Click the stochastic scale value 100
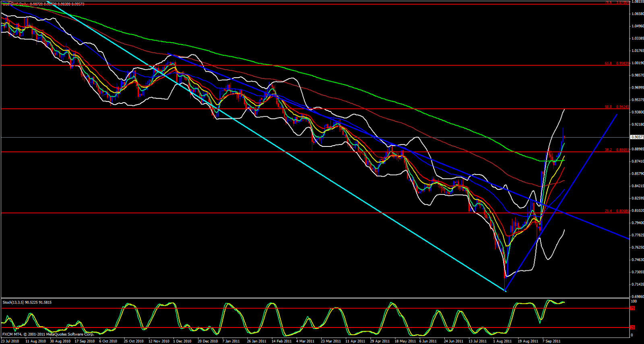Screen dimensions: 644x344 [634, 301]
